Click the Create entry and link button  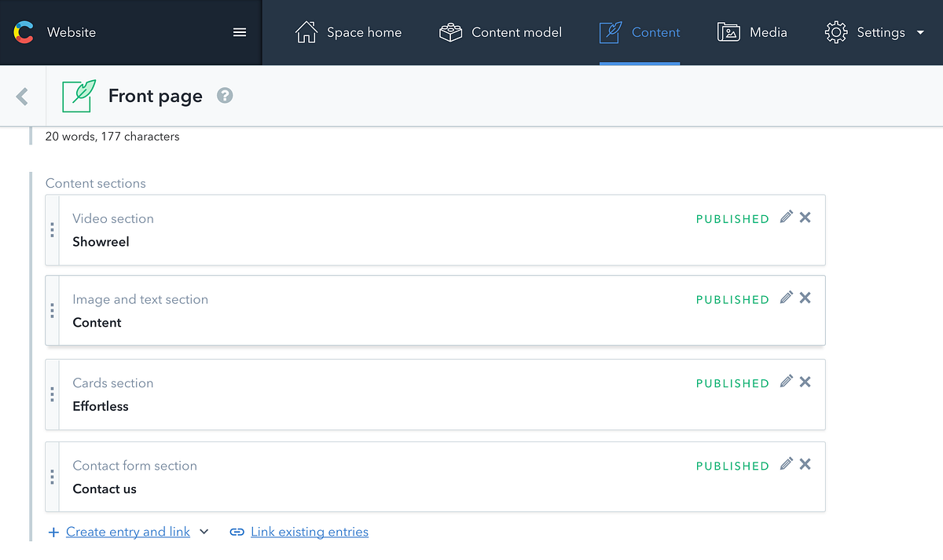[x=128, y=532]
